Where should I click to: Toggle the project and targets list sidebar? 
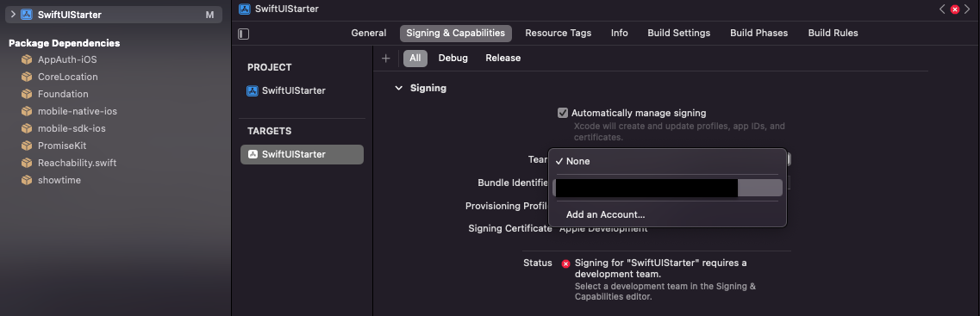pos(244,33)
